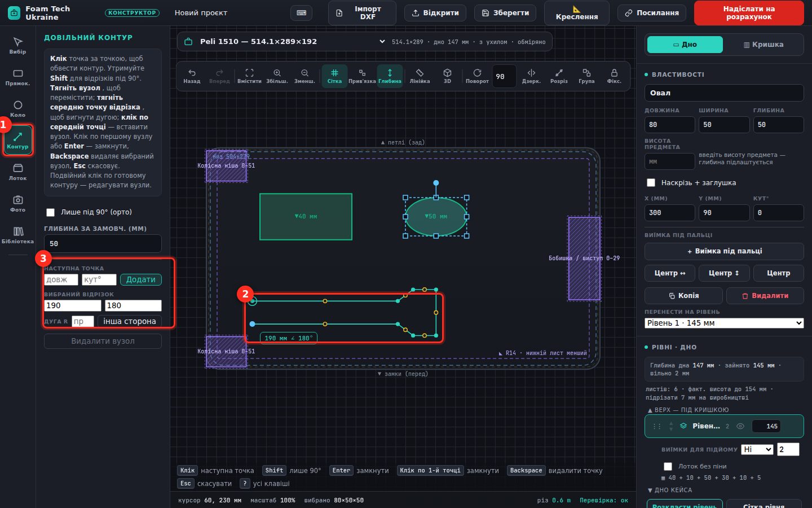This screenshot has width=812, height=508.
Task: Undo with the Назад toolbar icon
Action: [192, 76]
